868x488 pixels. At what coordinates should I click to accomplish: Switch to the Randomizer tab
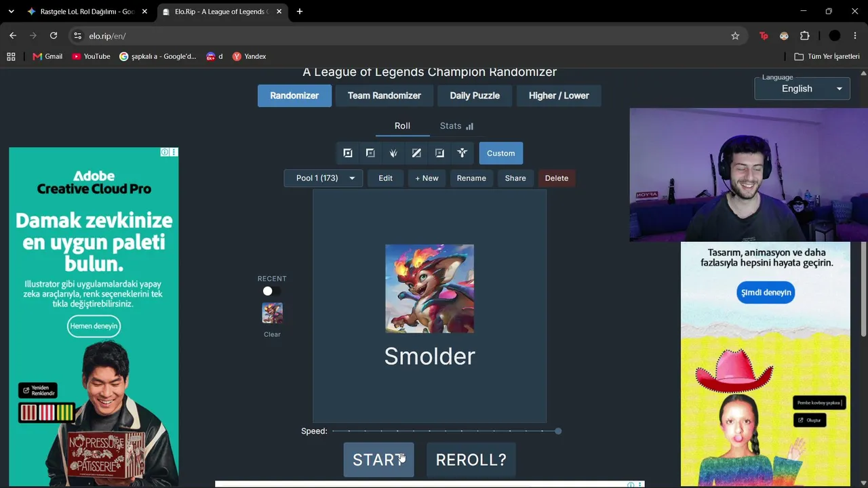294,96
